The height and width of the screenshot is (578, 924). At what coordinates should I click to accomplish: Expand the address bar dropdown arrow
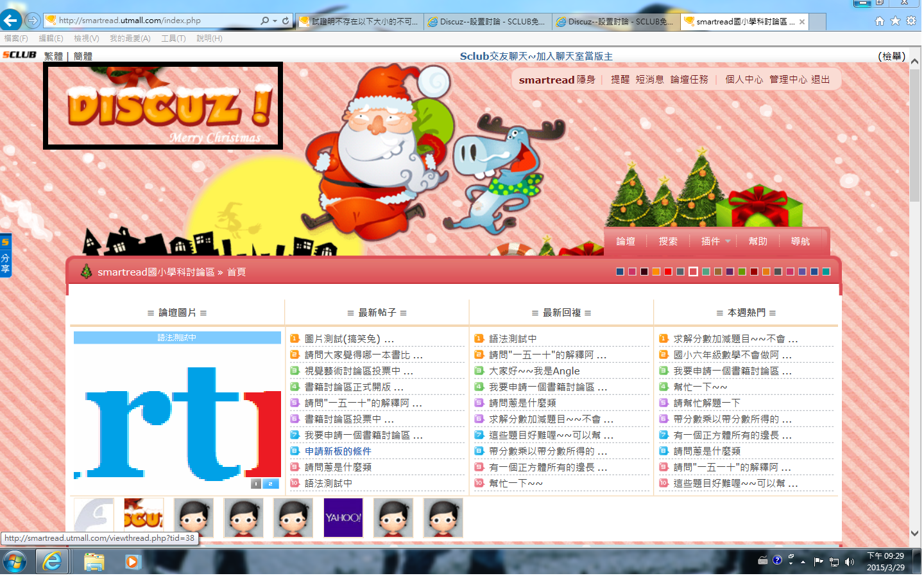pos(275,21)
